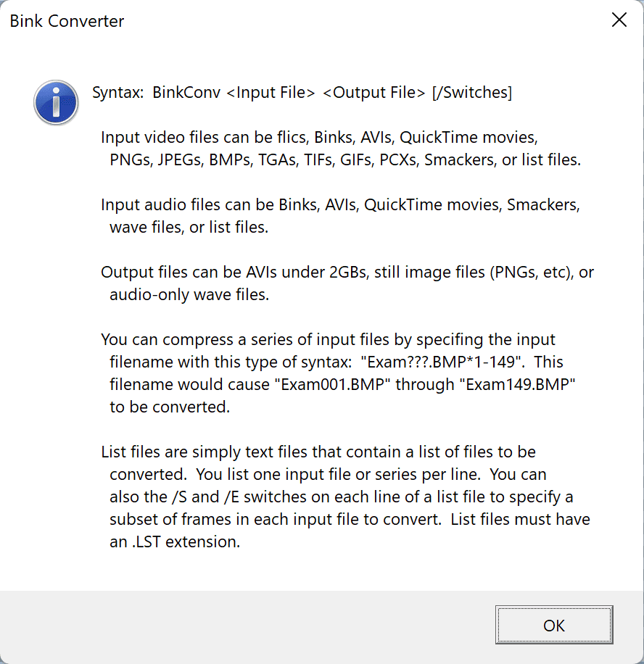
Task: Click the line starting "You can compress"
Action: tap(328, 339)
